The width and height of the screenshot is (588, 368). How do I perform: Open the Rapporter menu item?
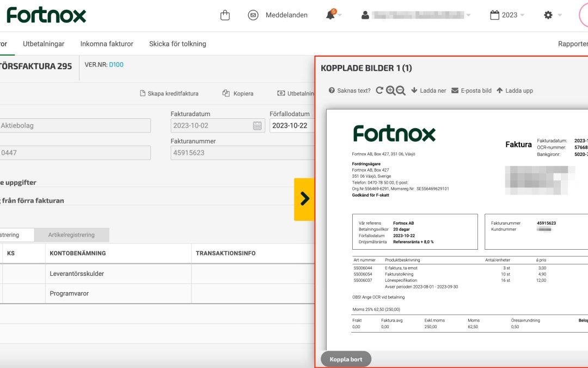pyautogui.click(x=573, y=44)
